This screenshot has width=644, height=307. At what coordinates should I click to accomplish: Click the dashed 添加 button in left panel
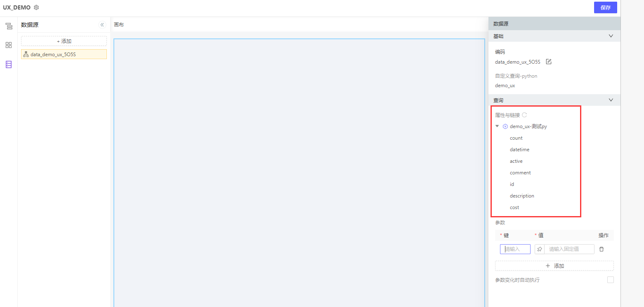64,41
